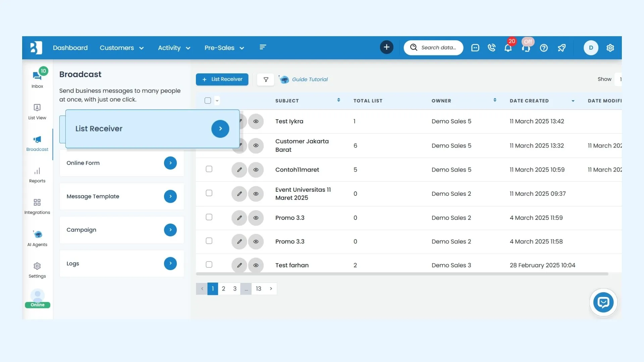Select the Test farhan row checkbox

(209, 265)
